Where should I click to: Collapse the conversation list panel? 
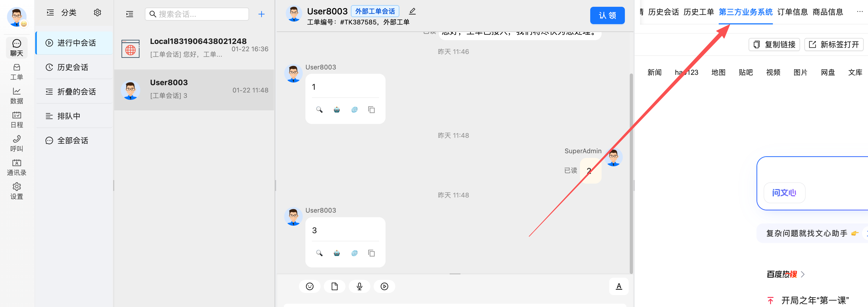(129, 14)
